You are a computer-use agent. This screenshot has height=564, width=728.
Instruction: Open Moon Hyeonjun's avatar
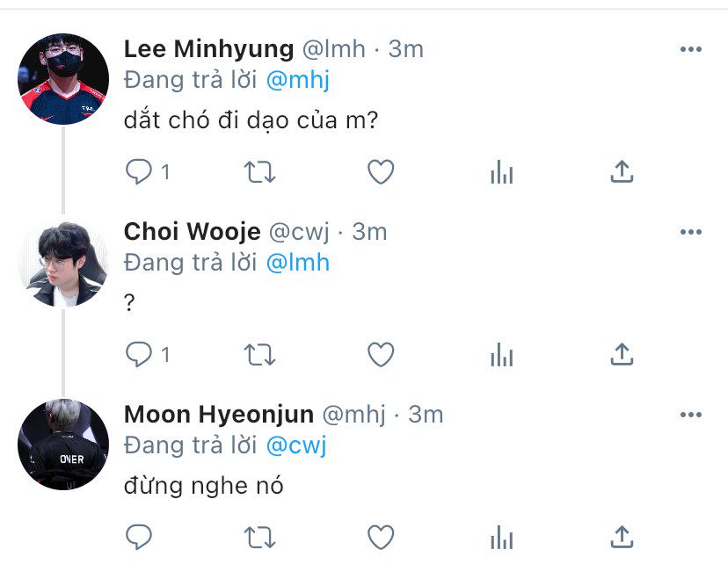point(63,444)
